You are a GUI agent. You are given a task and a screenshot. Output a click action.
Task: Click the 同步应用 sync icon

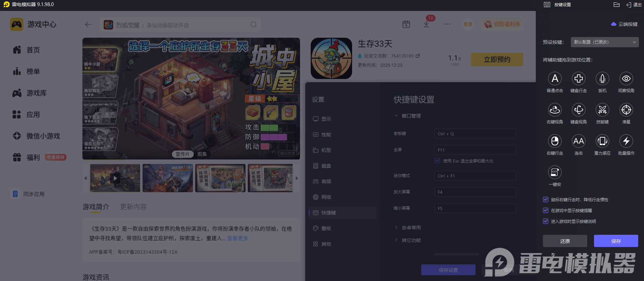click(15, 194)
